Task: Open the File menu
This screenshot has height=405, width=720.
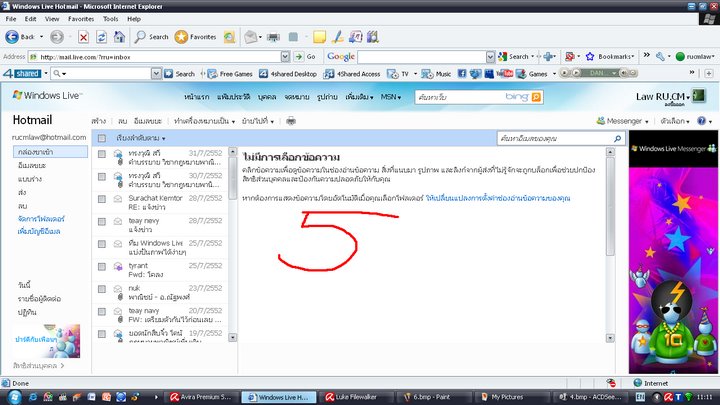Action: [11, 19]
